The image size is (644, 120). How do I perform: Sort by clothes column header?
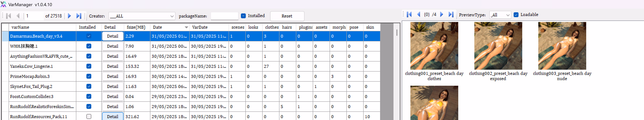(271, 27)
